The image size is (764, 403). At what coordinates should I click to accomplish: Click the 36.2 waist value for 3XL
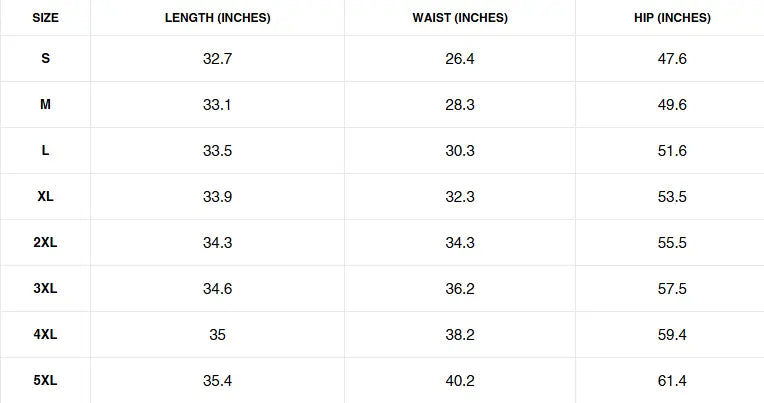[x=460, y=289]
